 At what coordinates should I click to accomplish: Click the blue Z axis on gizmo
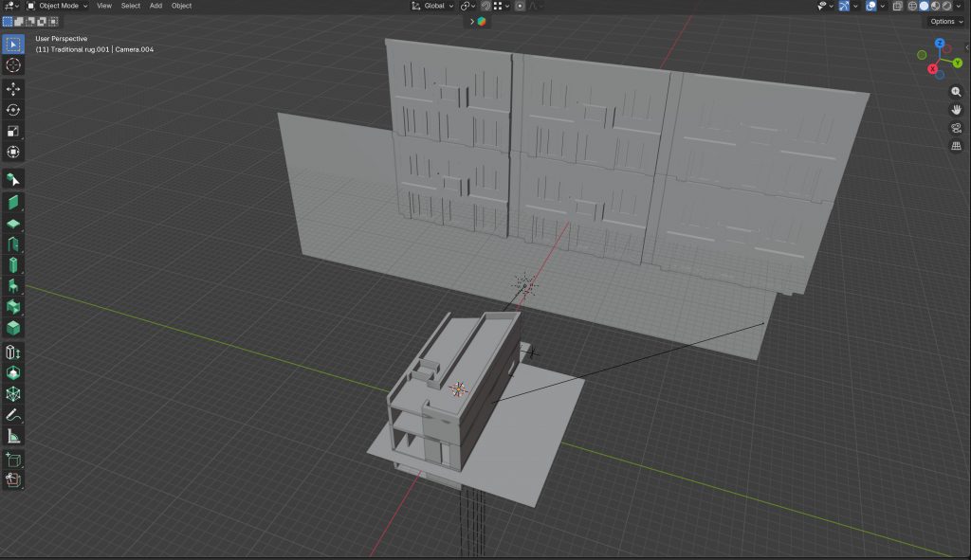tap(940, 44)
